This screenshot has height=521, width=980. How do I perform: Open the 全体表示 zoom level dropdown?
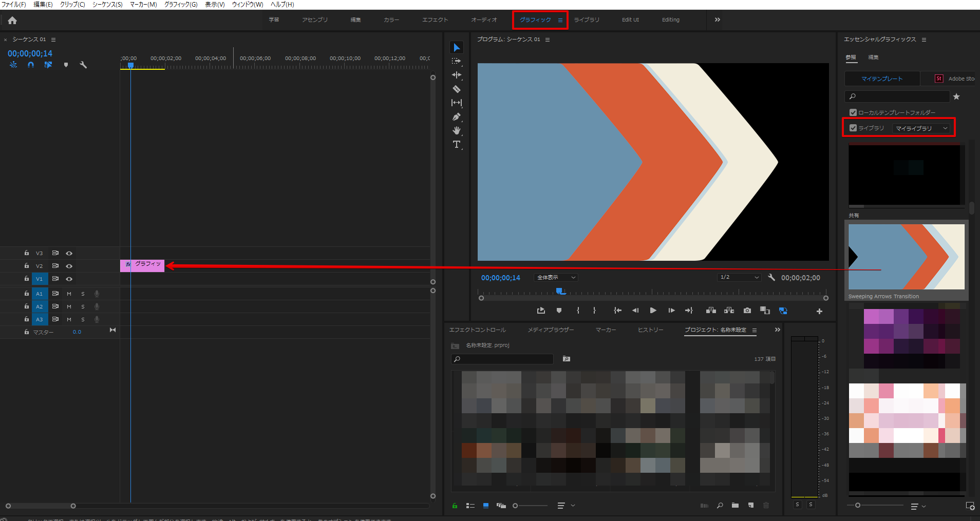coord(555,277)
